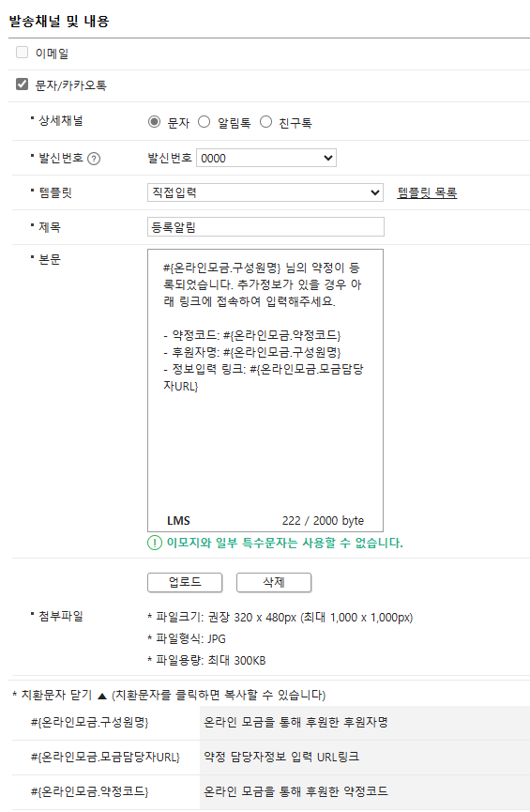Screen dimensions: 530x812
Task: Open the 발신번호 0000 dropdown
Action: pyautogui.click(x=266, y=158)
